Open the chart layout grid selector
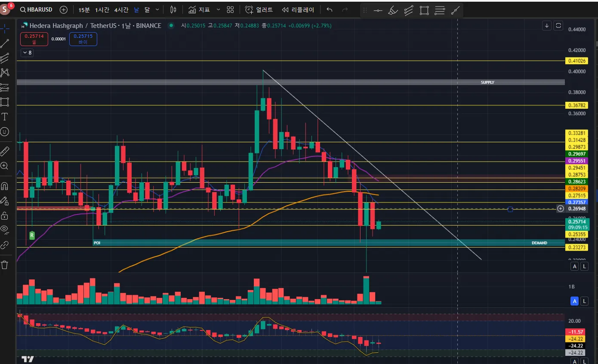 (230, 9)
